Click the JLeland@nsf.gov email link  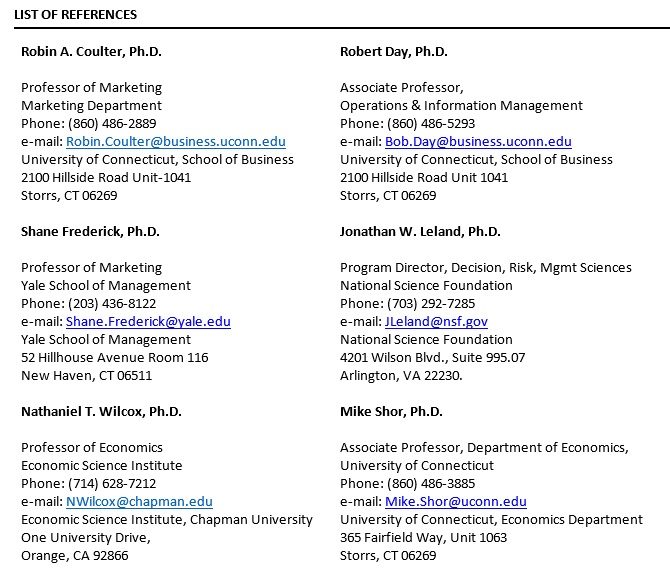tap(436, 321)
